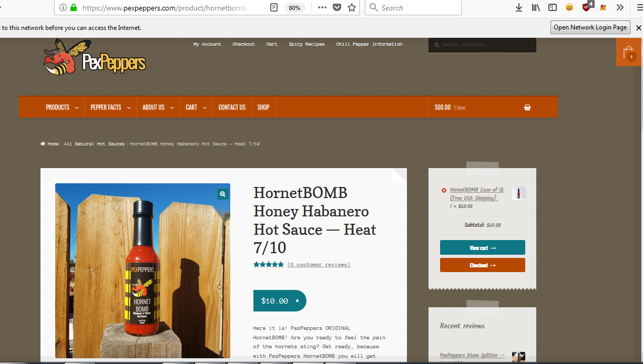
Task: Click the green padlock security icon
Action: [74, 8]
